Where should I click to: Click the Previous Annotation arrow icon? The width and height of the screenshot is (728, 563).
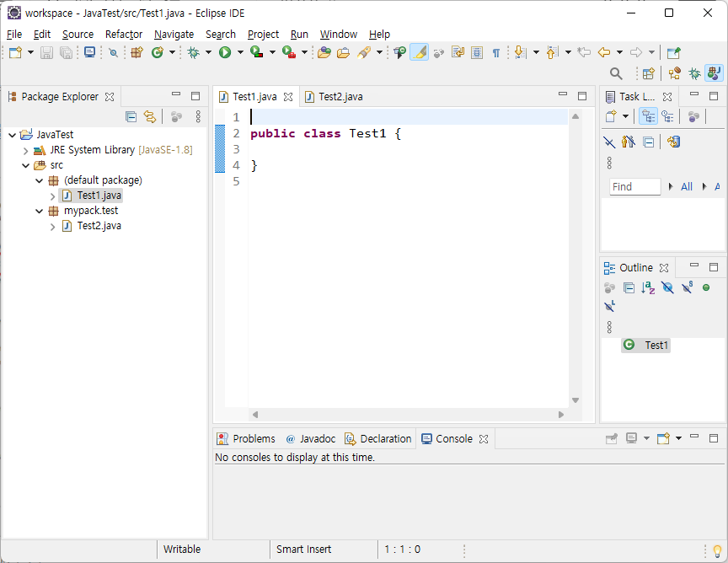552,52
